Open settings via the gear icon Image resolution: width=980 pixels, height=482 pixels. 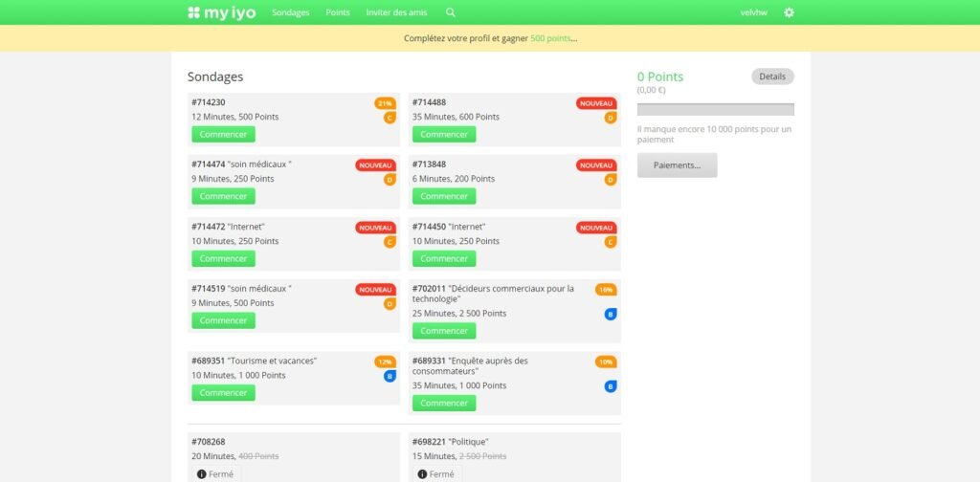pyautogui.click(x=789, y=12)
